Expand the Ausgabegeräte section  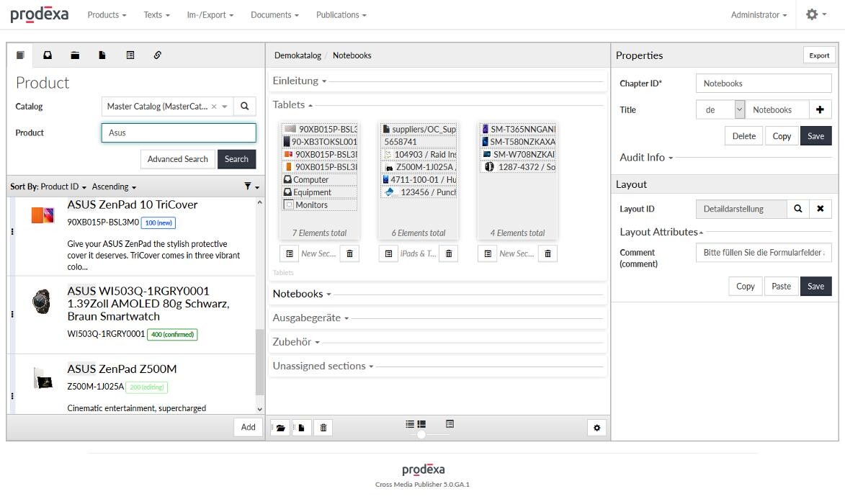coord(310,318)
